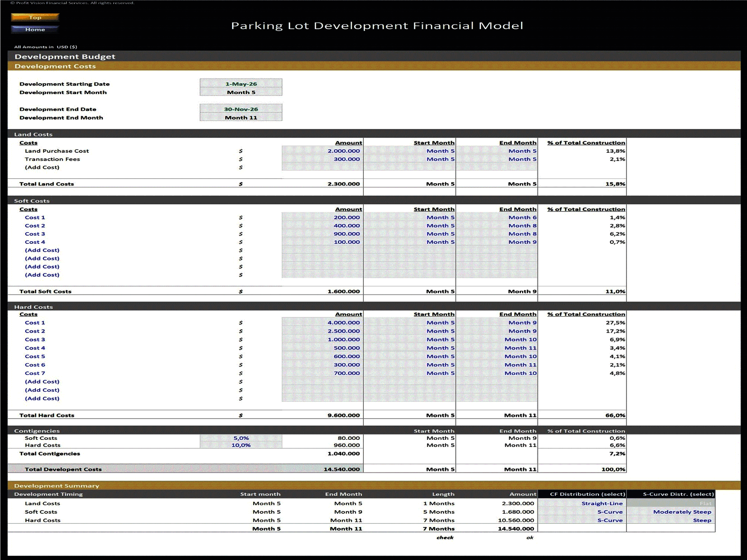Open Hard Cost 4 End Month Month 11 dropdown
This screenshot has width=747, height=560.
click(497, 348)
